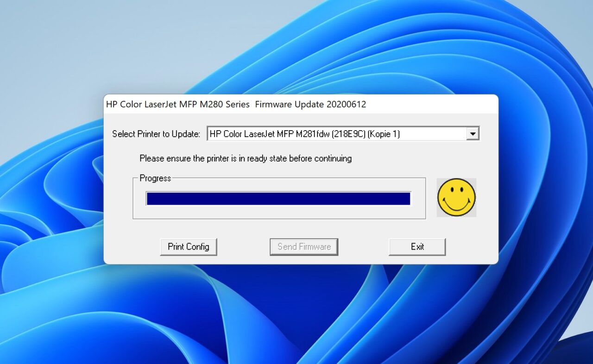Screen dimensions: 593x364
Task: Click the yellow smiley face status icon
Action: 456,198
